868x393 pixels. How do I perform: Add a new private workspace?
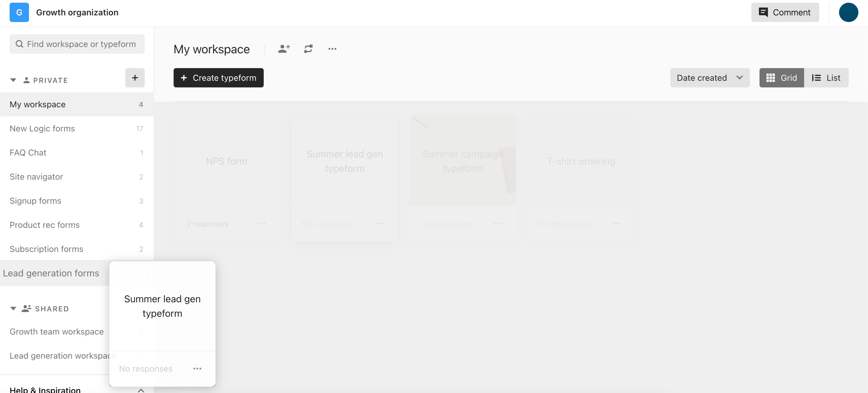[x=135, y=78]
